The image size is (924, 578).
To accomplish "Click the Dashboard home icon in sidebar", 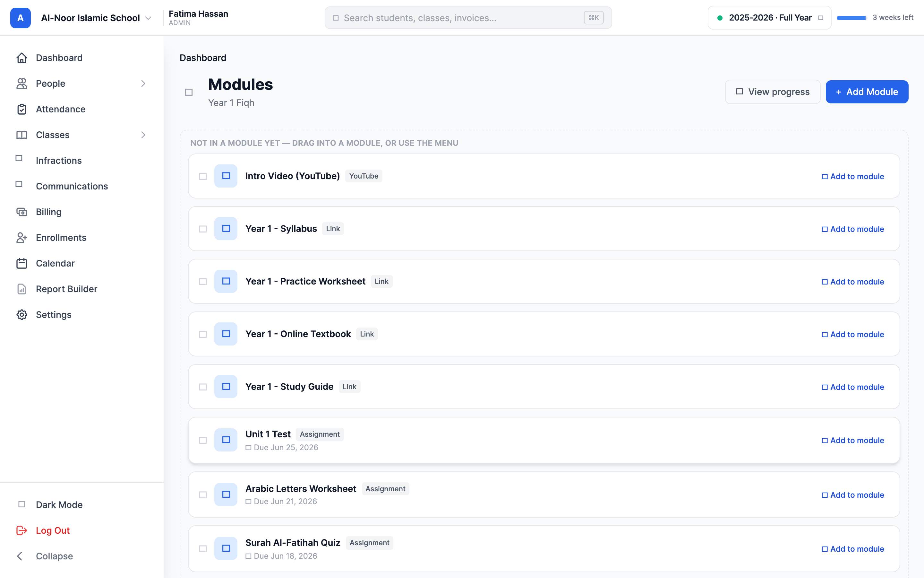I will [22, 58].
